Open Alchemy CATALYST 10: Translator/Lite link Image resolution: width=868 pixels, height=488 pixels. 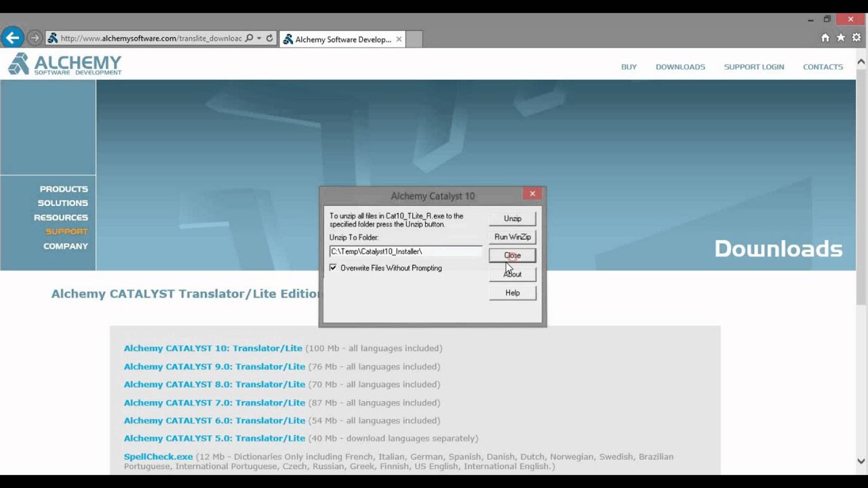pyautogui.click(x=213, y=348)
